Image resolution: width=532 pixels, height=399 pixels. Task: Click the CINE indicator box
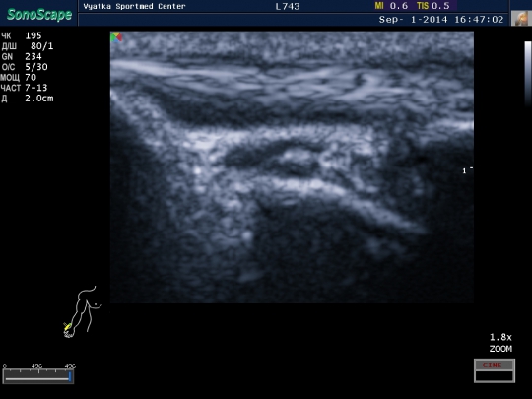tap(495, 370)
